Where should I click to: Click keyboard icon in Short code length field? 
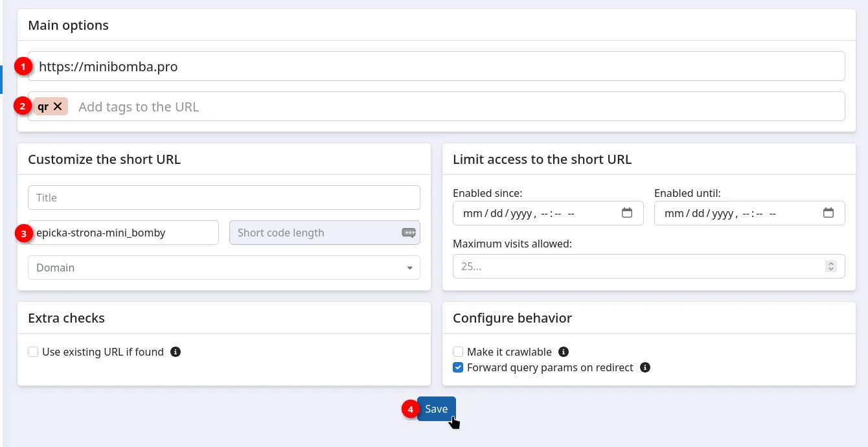click(x=409, y=233)
